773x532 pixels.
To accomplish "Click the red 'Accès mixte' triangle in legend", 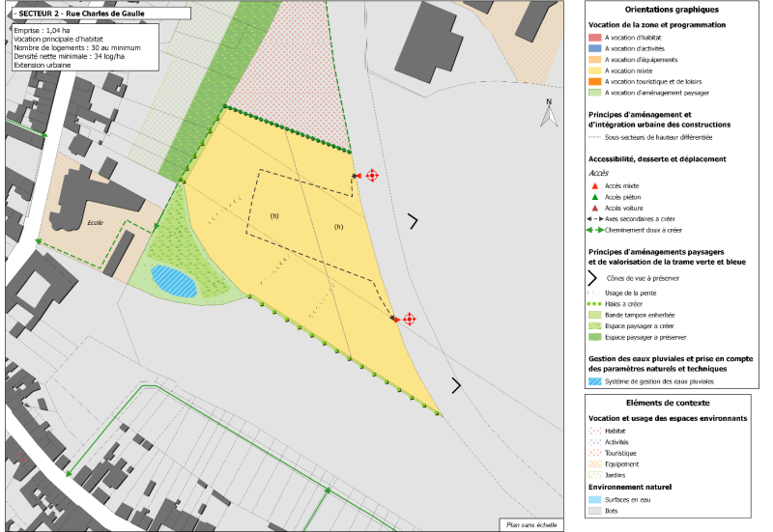I will point(593,185).
